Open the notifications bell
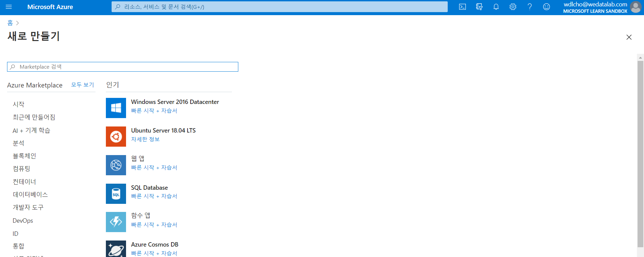The height and width of the screenshot is (257, 644). (496, 7)
